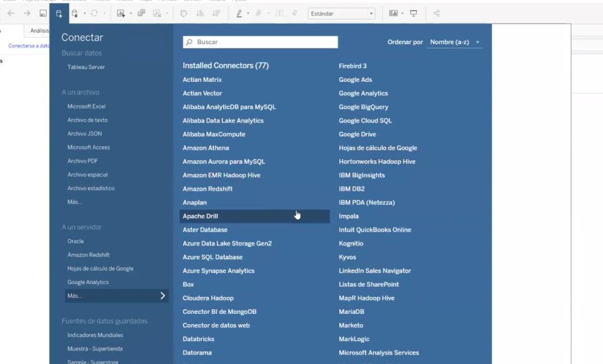Click the Conectarse a datos link
The image size is (603, 364).
pos(29,46)
